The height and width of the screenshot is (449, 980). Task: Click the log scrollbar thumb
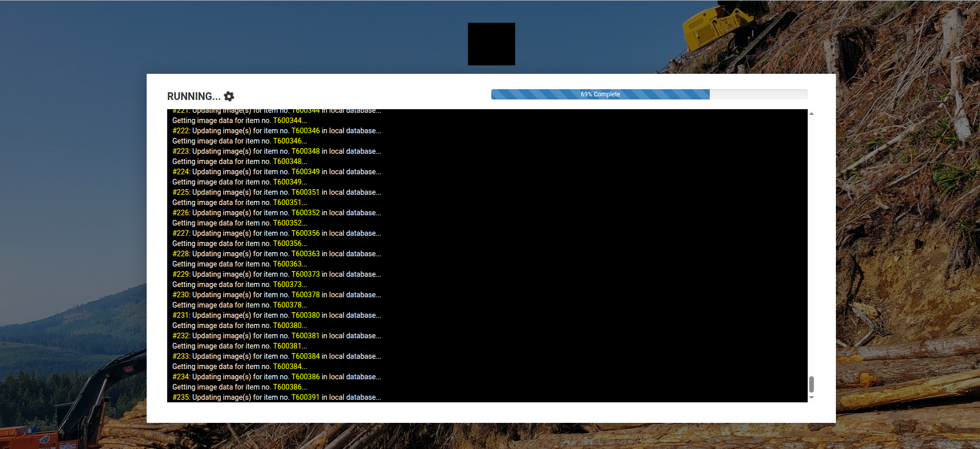811,384
